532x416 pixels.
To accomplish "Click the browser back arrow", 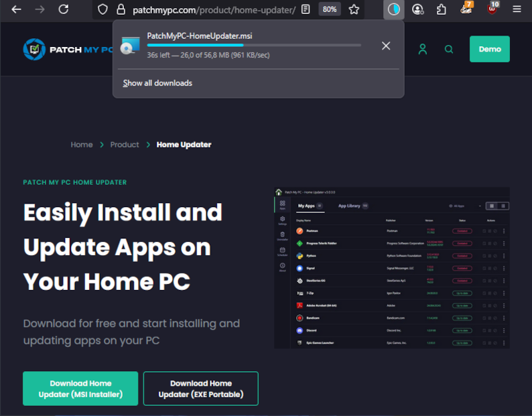I will click(16, 9).
